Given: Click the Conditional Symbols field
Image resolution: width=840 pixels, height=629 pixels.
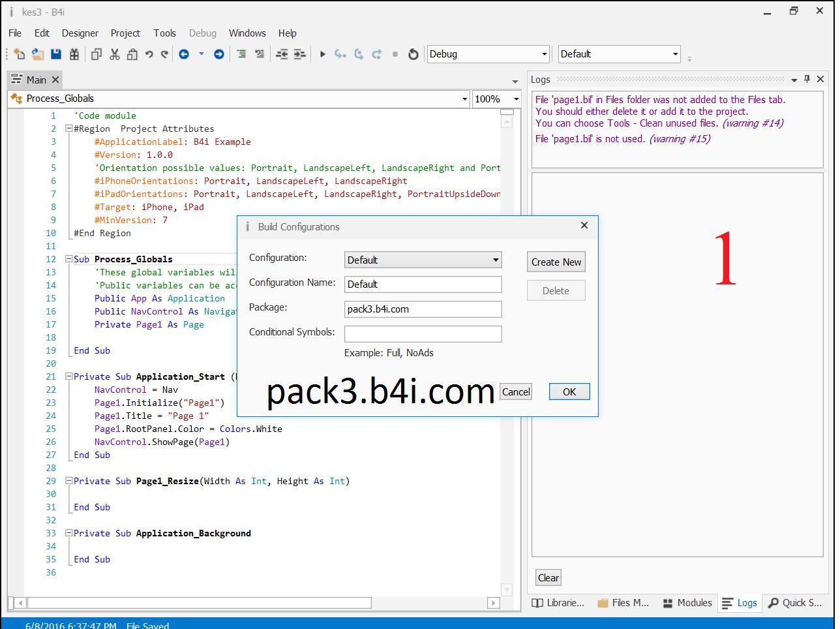Looking at the screenshot, I should [x=423, y=334].
